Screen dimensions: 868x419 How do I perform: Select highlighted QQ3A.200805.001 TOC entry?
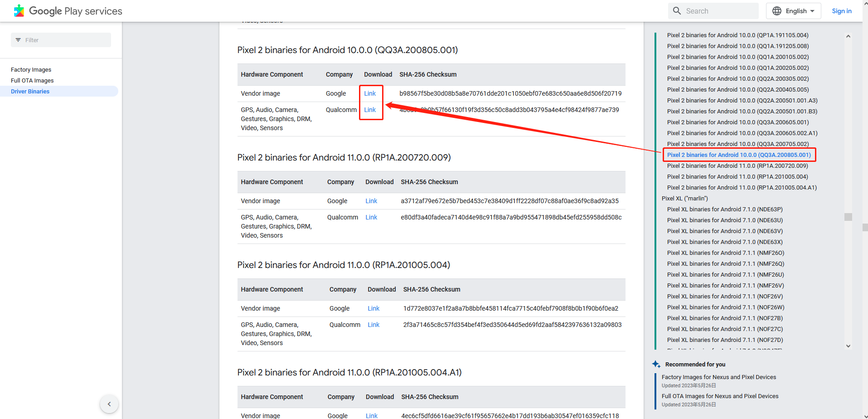[739, 155]
